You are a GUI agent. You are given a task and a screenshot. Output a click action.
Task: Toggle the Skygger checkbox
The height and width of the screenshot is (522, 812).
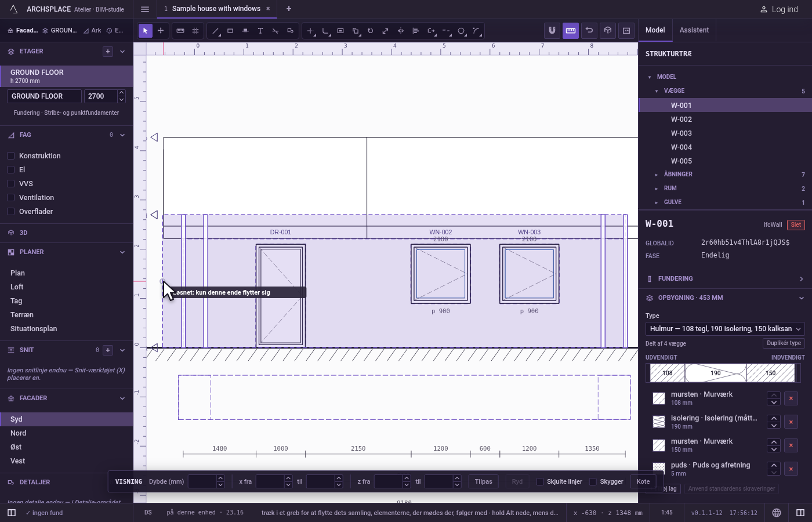coord(593,482)
